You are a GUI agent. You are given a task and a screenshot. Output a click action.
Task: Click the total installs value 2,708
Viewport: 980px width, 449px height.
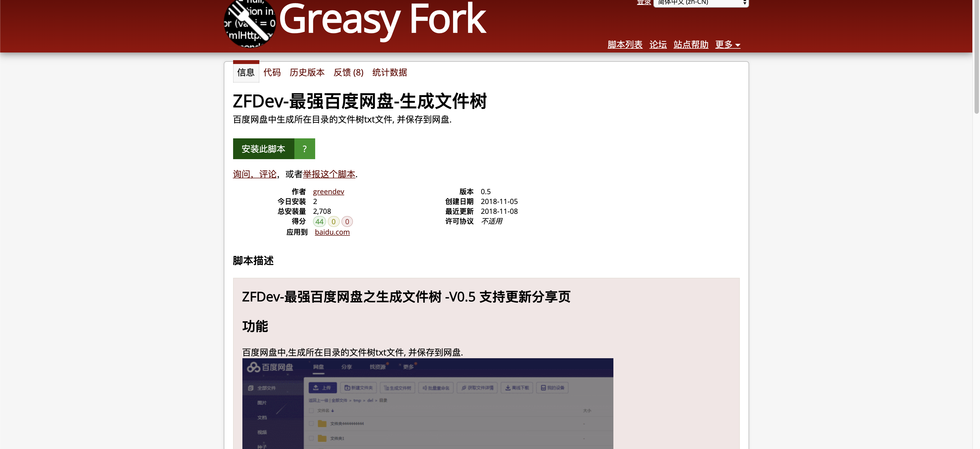pos(322,211)
